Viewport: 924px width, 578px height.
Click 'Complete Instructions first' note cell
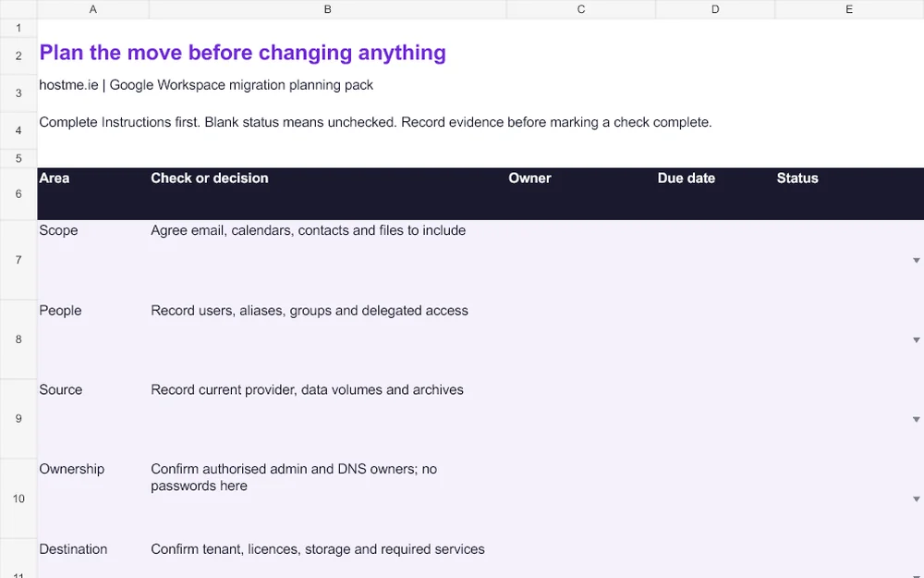[375, 122]
